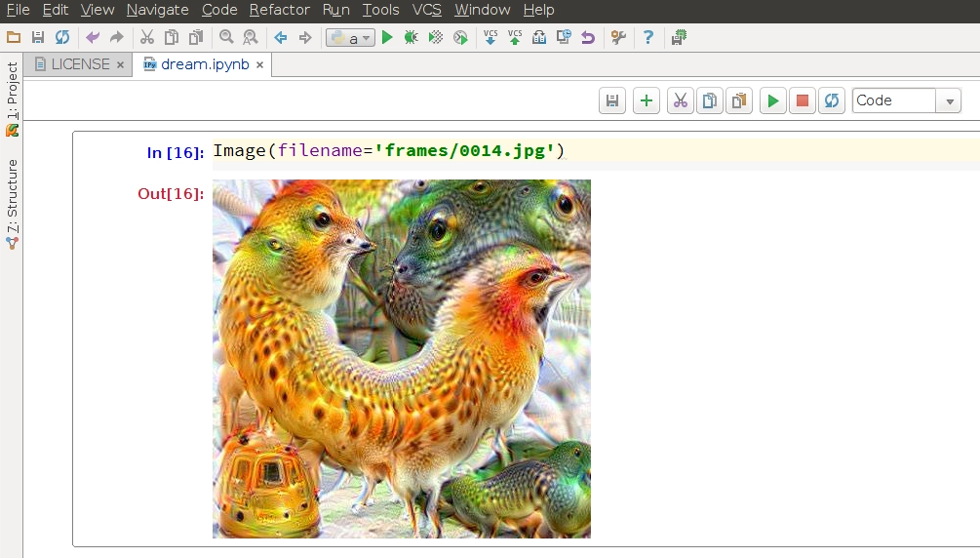Run with coverage icon

[436, 37]
